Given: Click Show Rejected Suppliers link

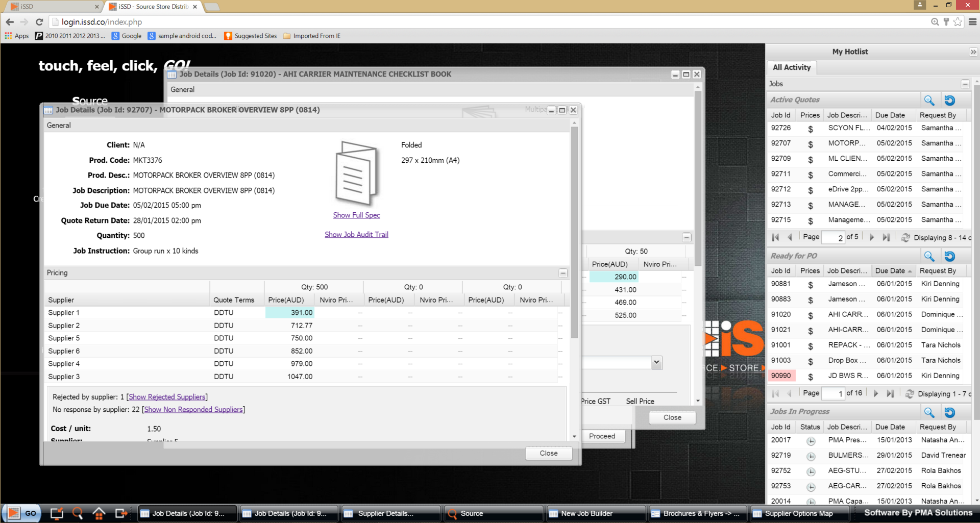Looking at the screenshot, I should coord(167,397).
